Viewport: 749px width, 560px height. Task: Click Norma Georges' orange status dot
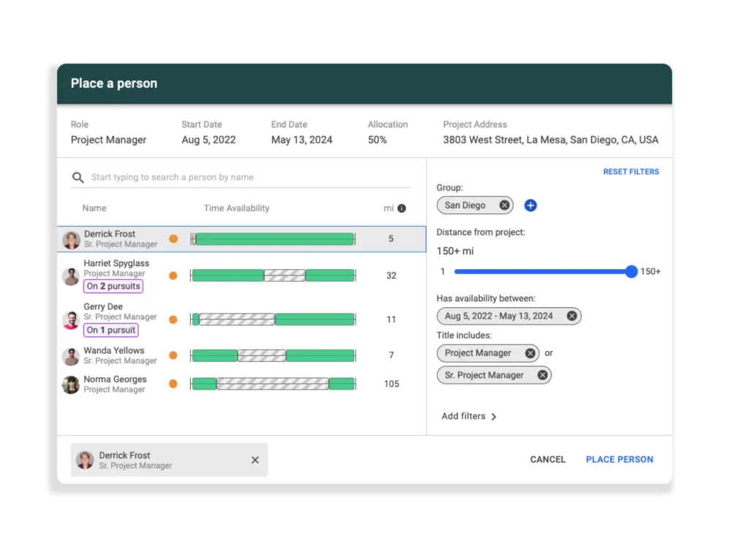point(173,384)
